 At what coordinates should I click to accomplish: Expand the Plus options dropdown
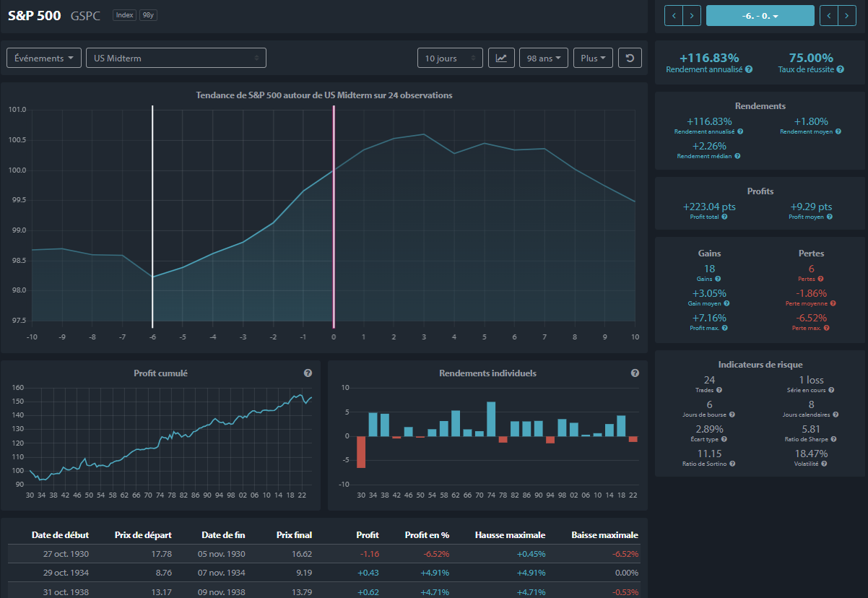(x=593, y=58)
